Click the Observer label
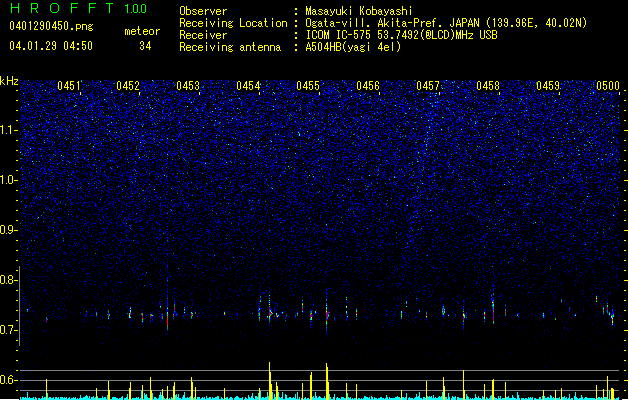The image size is (629, 400). pyautogui.click(x=203, y=11)
